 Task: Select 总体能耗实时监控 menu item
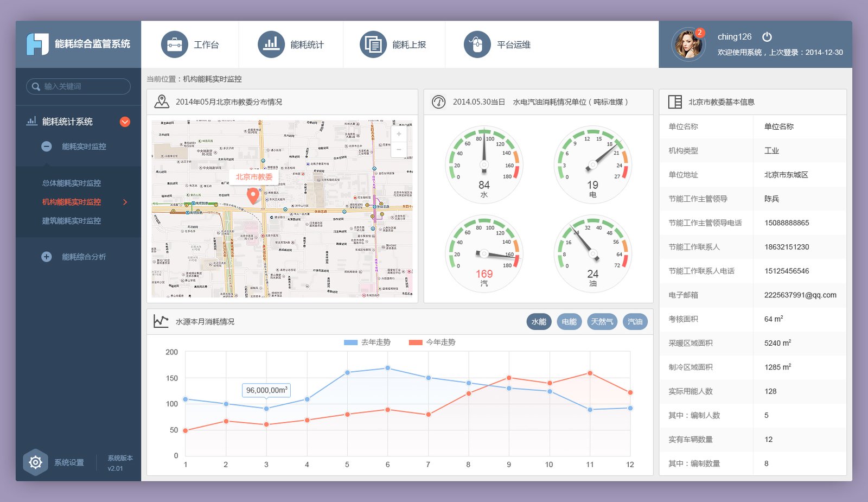tap(72, 183)
